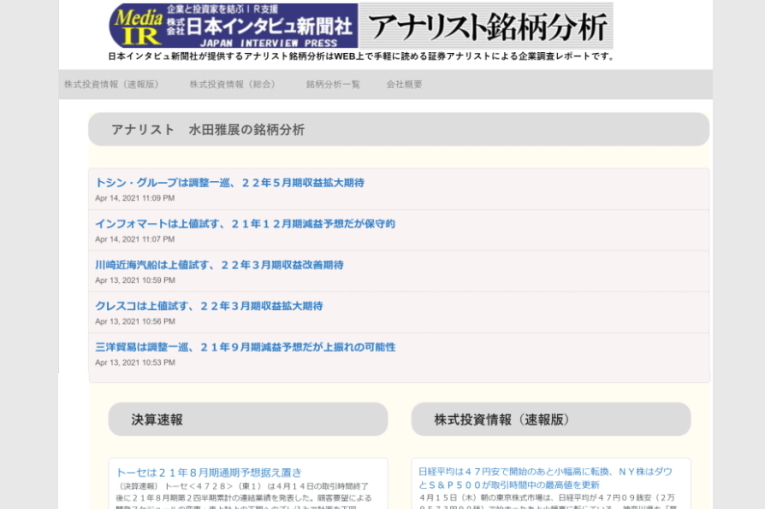This screenshot has width=765, height=509.
Task: Click the Apr 14, 2021 11:09 PM timestamp
Action: coord(135,198)
